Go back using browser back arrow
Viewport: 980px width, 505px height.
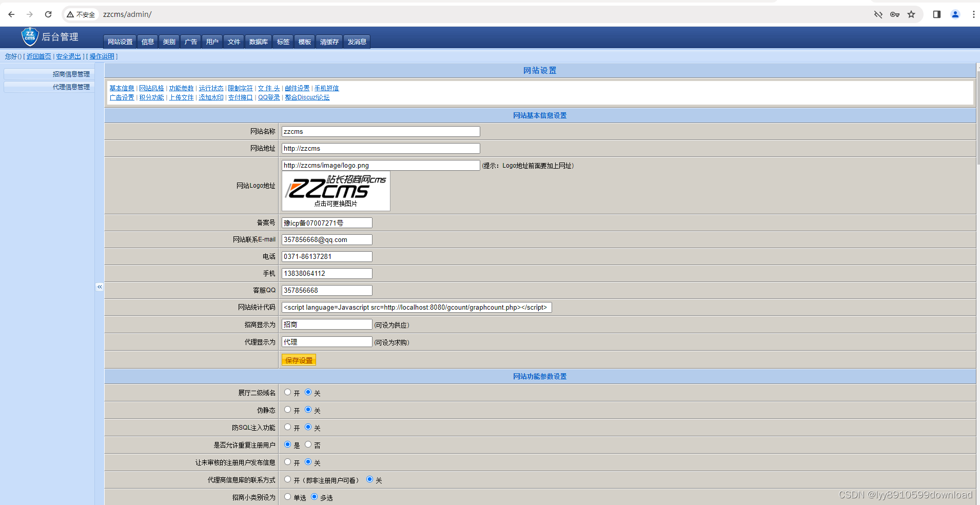click(x=11, y=14)
